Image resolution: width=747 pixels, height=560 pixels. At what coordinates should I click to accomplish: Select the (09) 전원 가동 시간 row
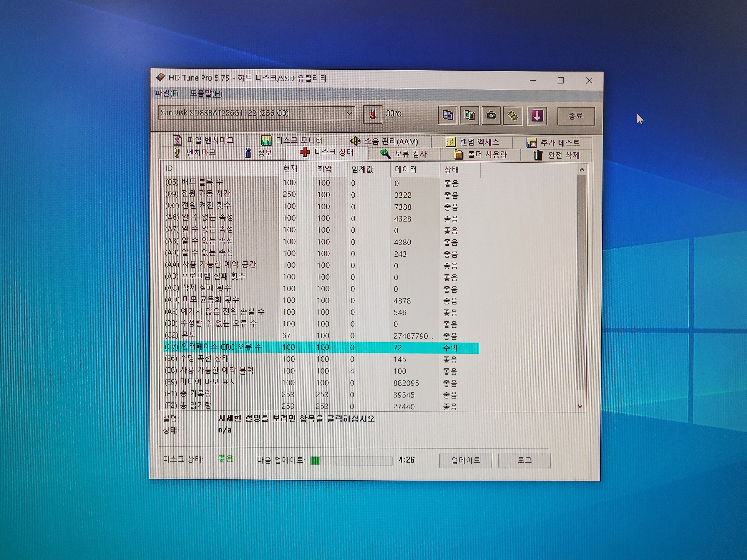[321, 194]
